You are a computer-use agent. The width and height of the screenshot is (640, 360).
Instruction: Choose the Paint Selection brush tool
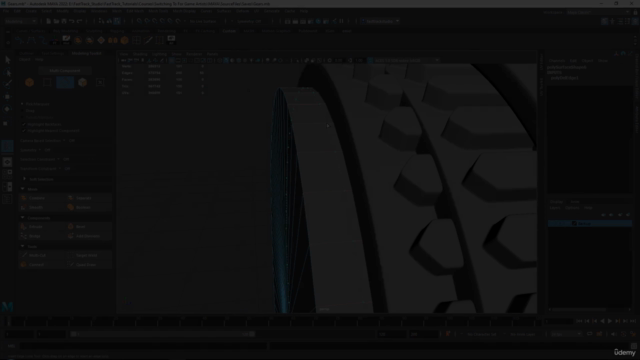point(7,84)
